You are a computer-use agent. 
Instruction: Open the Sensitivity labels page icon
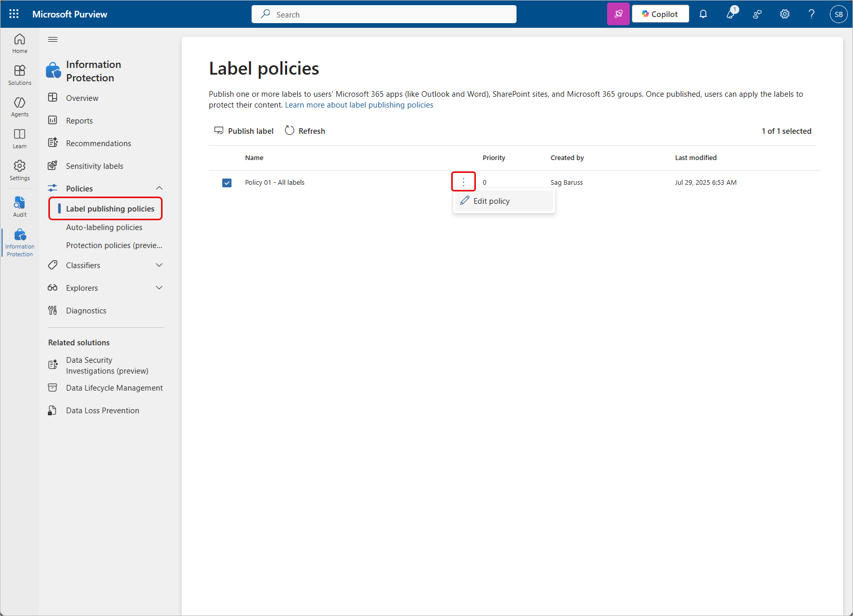53,165
